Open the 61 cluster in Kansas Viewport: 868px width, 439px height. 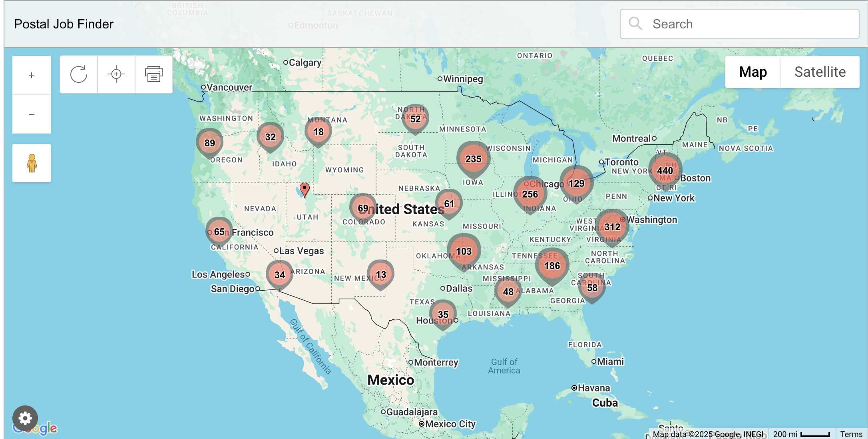coord(449,204)
